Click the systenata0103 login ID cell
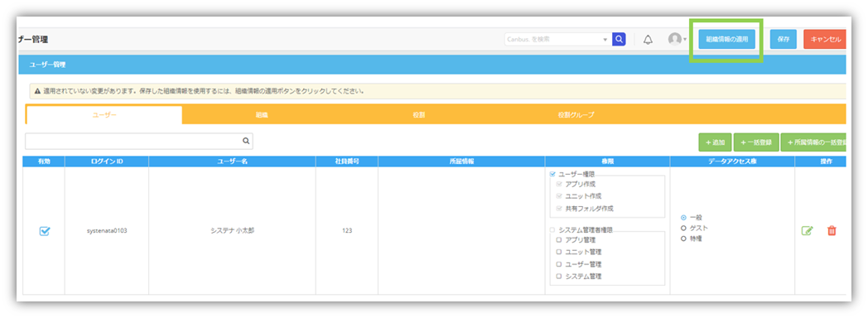The height and width of the screenshot is (318, 868). pyautogui.click(x=107, y=230)
